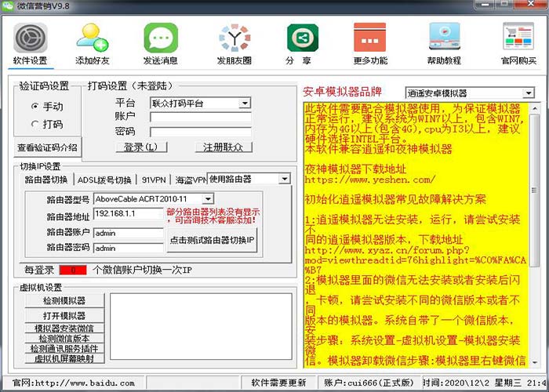Viewport: 549px width, 392px height.
Task: Click 夜神模拟器下载地址 heading text
Action: click(x=355, y=169)
